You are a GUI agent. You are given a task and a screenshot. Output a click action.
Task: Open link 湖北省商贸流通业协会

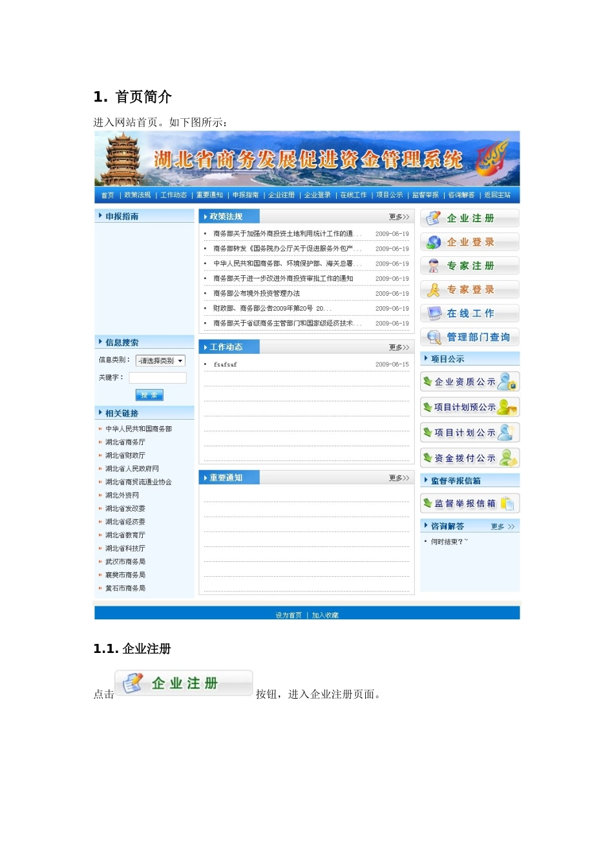tap(139, 482)
